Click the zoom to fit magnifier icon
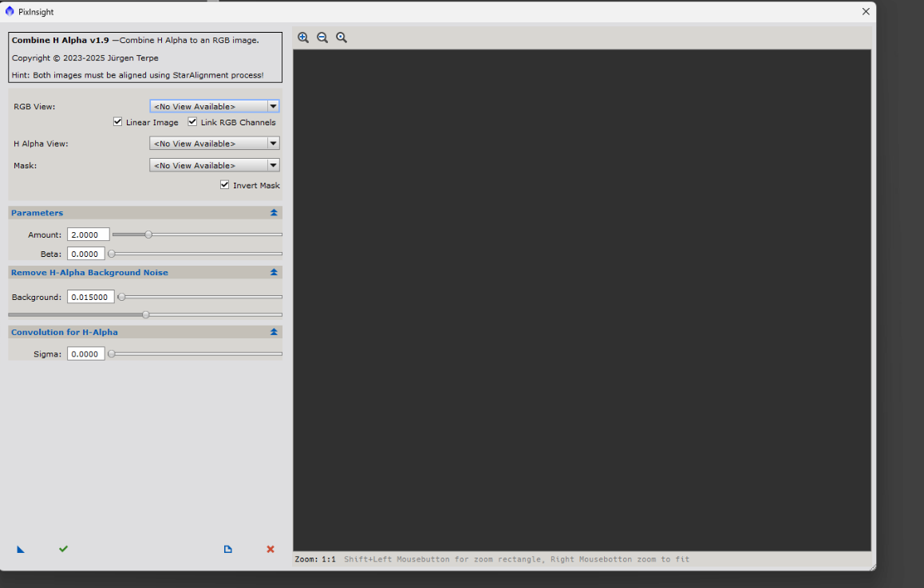Screen dimensions: 924x588 point(342,37)
